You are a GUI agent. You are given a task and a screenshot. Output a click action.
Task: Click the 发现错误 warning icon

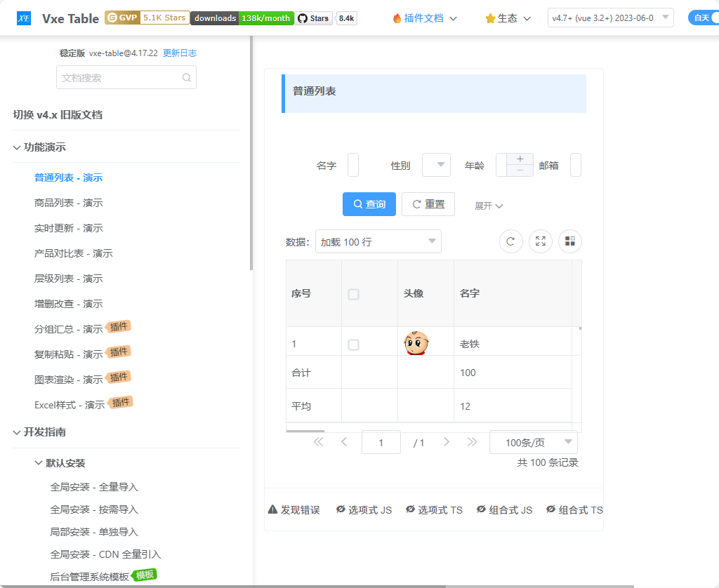272,509
